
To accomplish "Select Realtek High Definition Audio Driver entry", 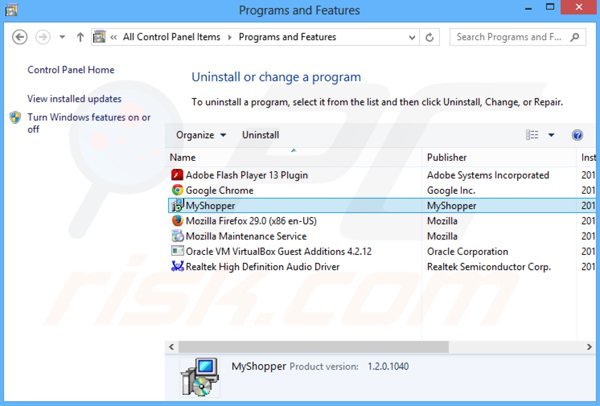I will coord(262,267).
